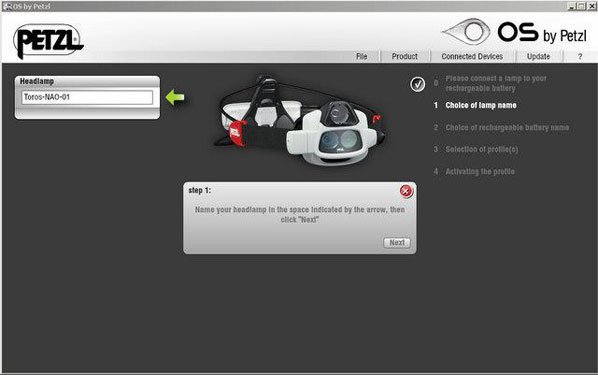Select the Selection of profile(s) step

point(482,149)
